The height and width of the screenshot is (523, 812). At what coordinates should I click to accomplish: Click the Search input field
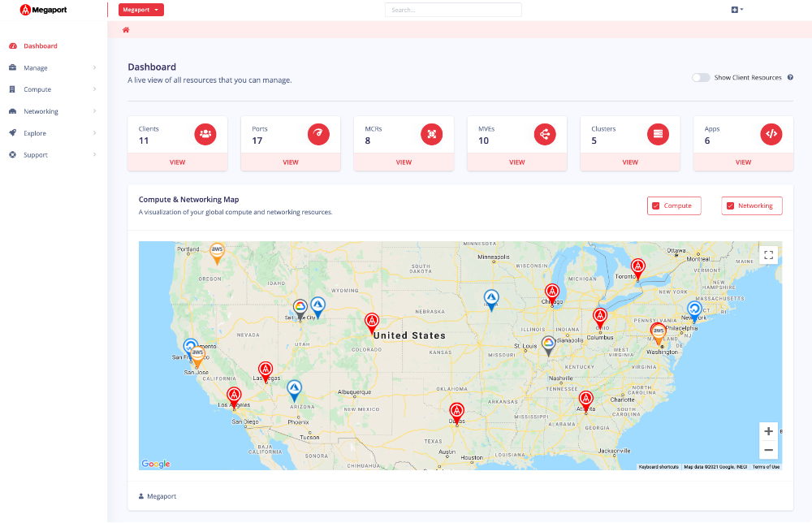453,10
